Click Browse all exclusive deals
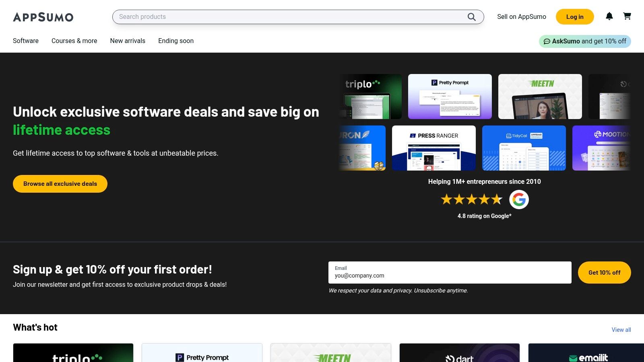 (60, 183)
